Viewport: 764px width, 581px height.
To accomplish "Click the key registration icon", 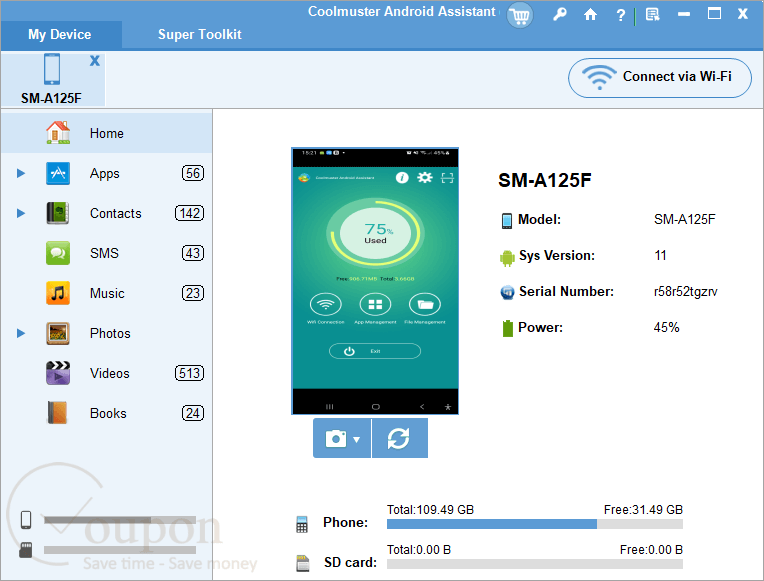I will [560, 14].
